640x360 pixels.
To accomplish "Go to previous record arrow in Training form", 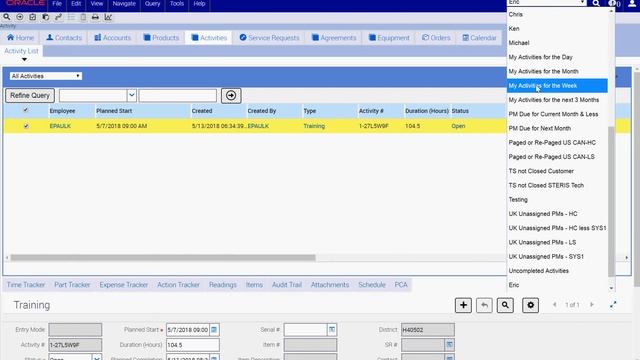I will point(554,304).
